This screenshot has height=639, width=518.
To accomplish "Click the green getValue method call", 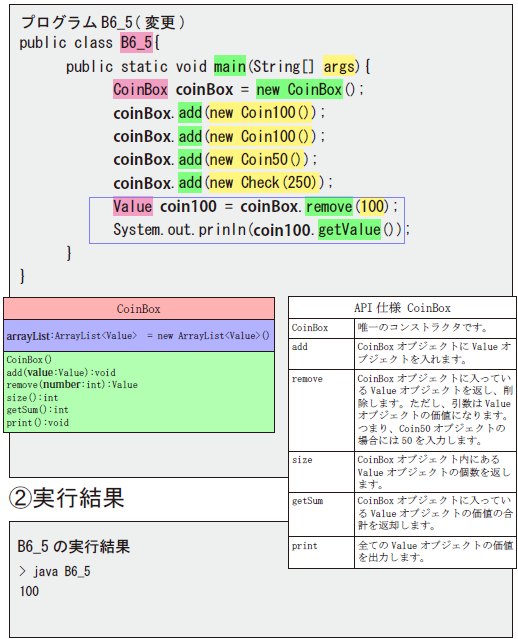I will tap(349, 230).
